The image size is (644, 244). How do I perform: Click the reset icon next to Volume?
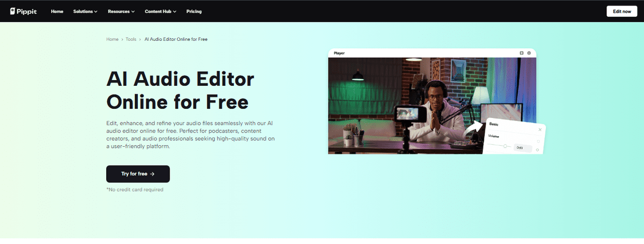(x=537, y=141)
